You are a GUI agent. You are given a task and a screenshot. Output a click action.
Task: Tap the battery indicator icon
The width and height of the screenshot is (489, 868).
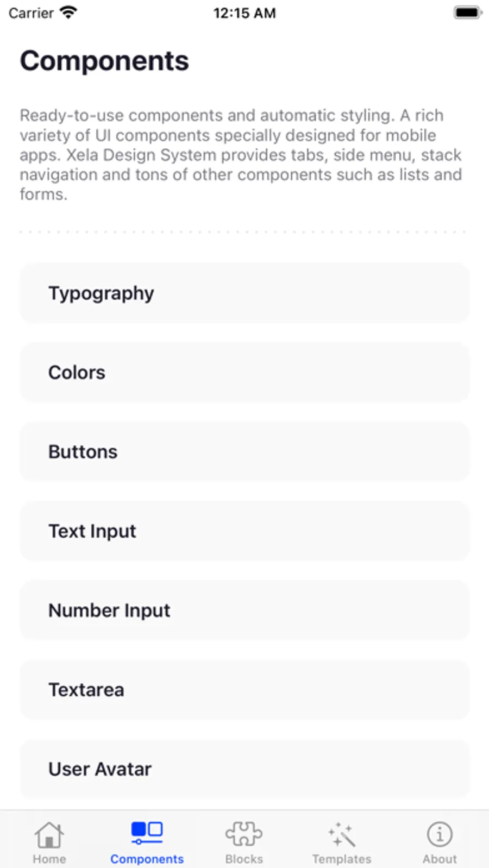tap(467, 12)
